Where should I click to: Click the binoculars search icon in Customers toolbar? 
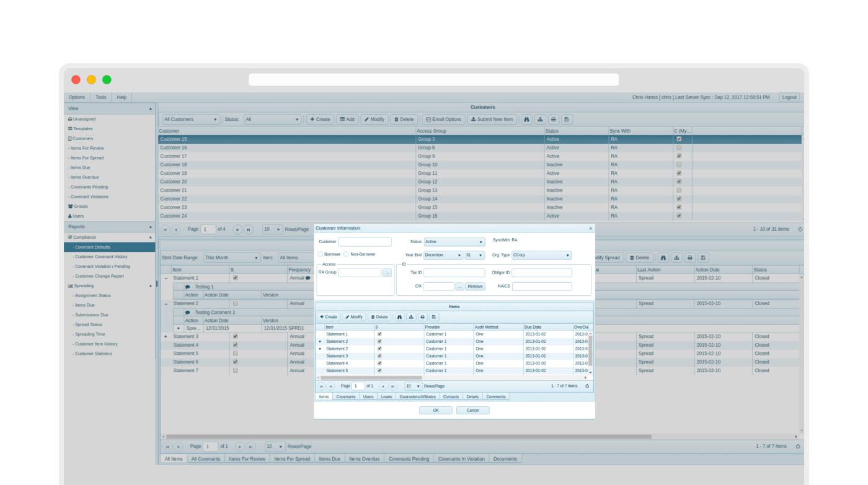point(527,119)
